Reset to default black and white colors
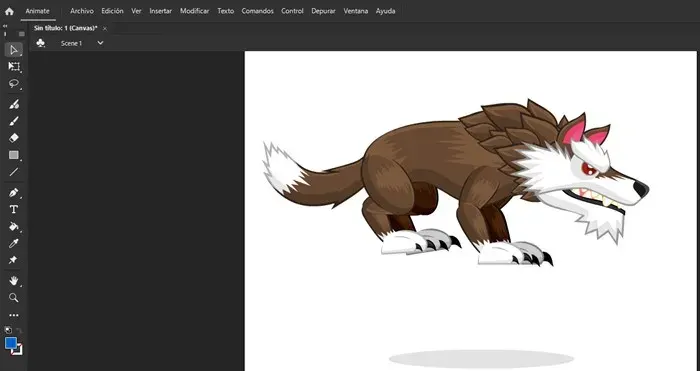Viewport: 700px width, 371px height. coord(8,330)
